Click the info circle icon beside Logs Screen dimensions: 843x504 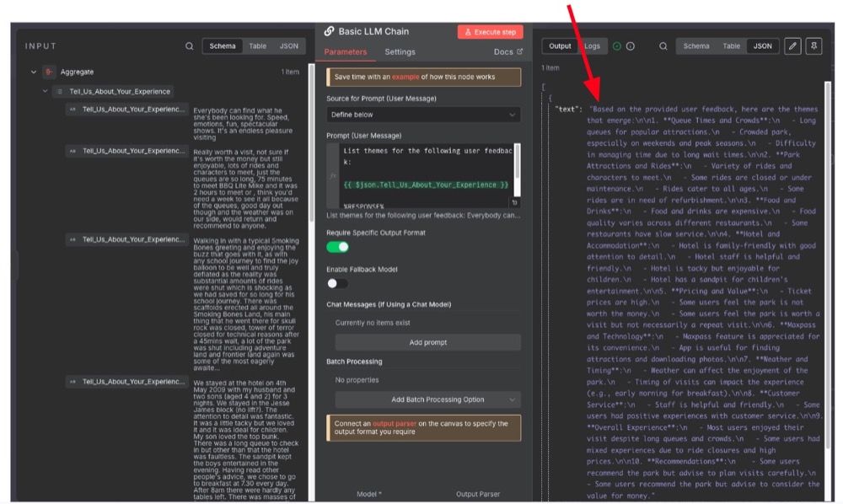click(x=631, y=46)
